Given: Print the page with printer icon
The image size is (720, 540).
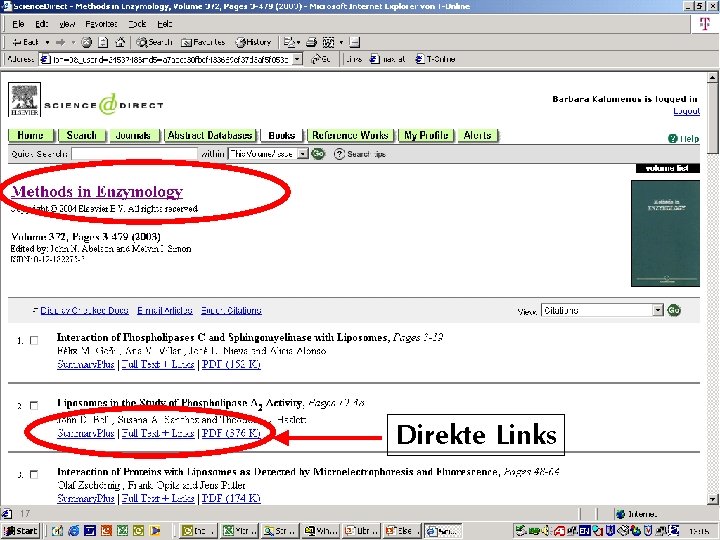Looking at the screenshot, I should 311,42.
